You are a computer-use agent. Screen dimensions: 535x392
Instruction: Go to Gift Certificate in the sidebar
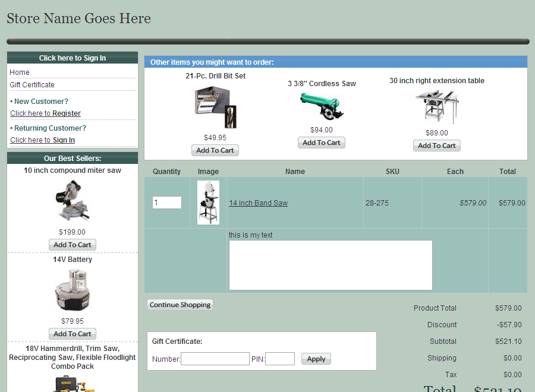[32, 85]
